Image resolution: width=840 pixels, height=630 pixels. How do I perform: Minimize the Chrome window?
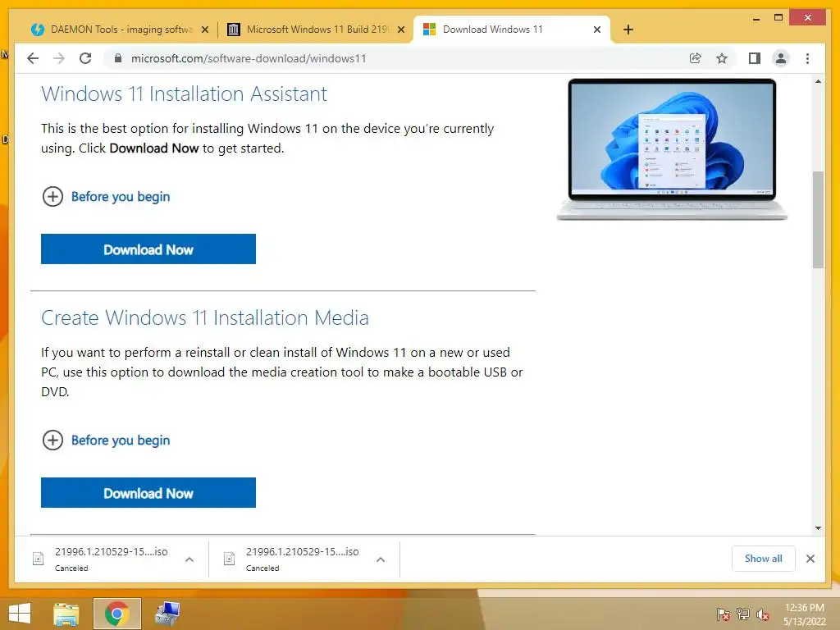pyautogui.click(x=756, y=19)
